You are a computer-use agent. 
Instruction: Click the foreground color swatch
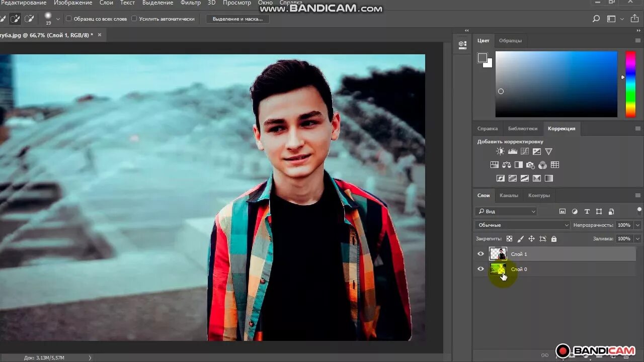[482, 57]
